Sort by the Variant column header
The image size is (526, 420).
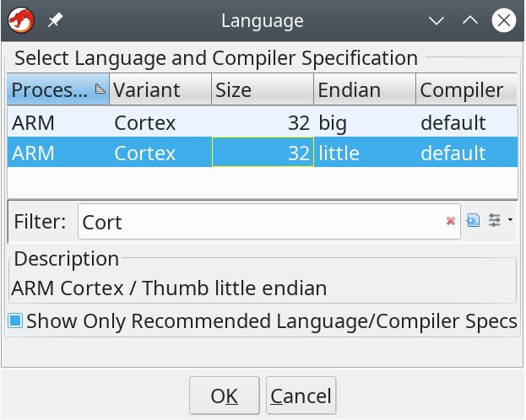coord(160,89)
